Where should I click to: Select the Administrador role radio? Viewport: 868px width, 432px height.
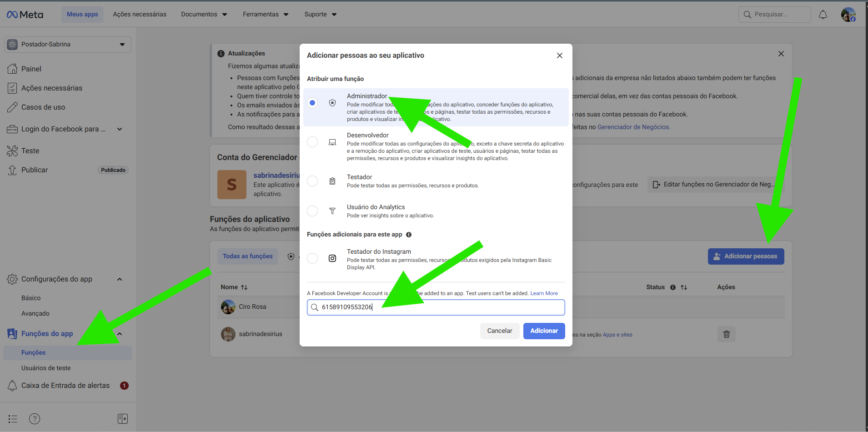[x=312, y=103]
